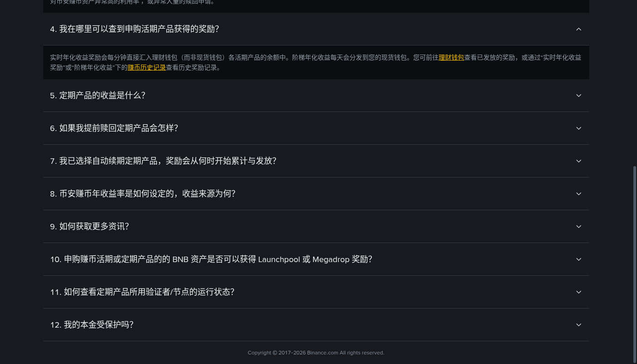
Task: Follow the 赚币历史记录 link
Action: [147, 68]
